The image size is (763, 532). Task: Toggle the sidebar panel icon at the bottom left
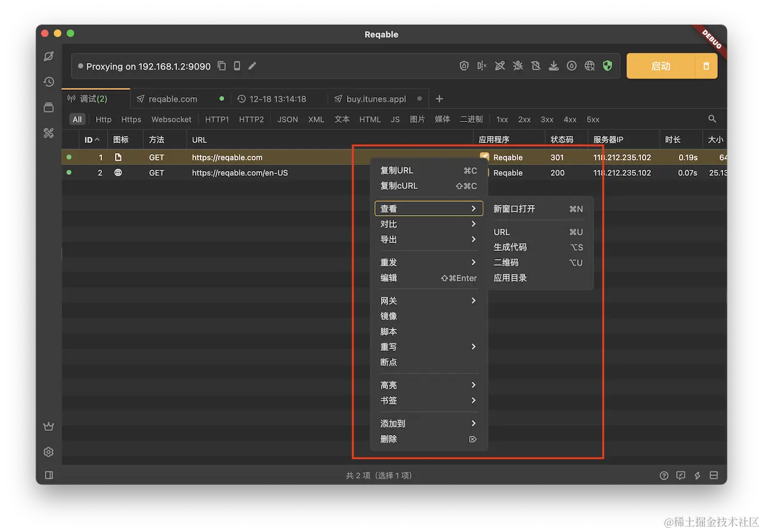click(49, 475)
